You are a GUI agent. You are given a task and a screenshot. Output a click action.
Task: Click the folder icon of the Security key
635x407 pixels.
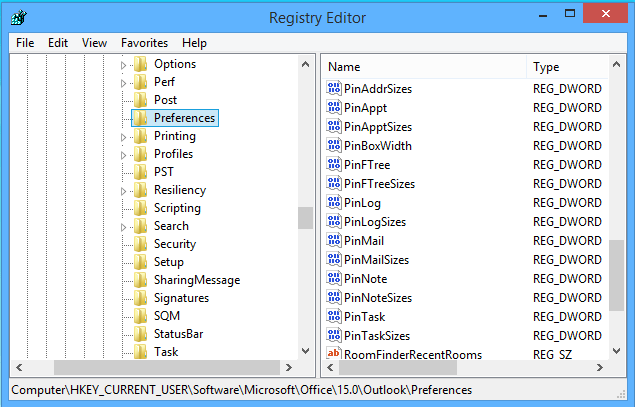[141, 244]
